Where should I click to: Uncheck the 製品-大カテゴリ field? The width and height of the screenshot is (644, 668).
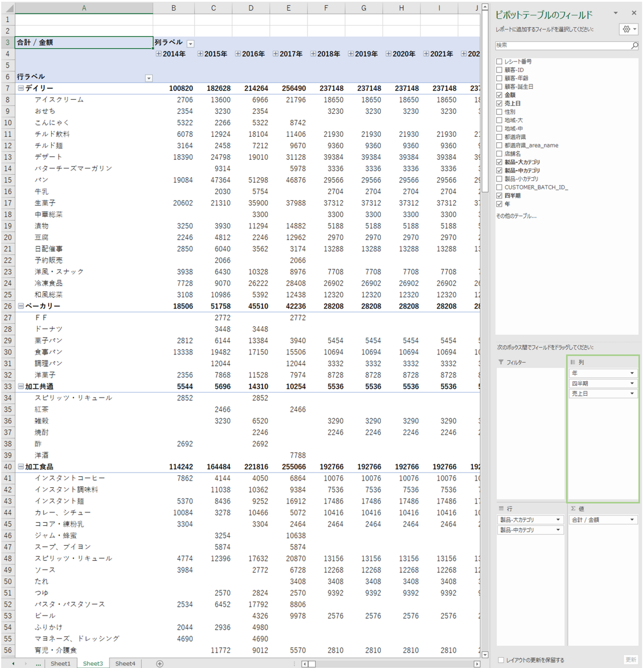pos(499,162)
